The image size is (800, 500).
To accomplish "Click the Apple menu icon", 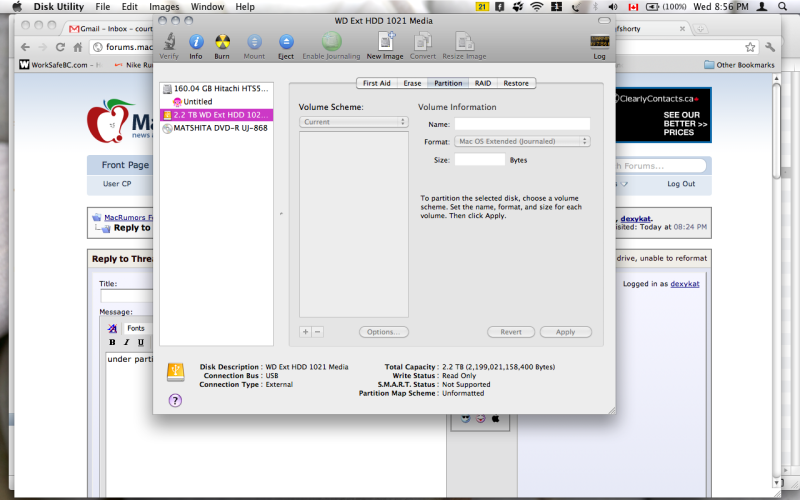I will click(16, 7).
